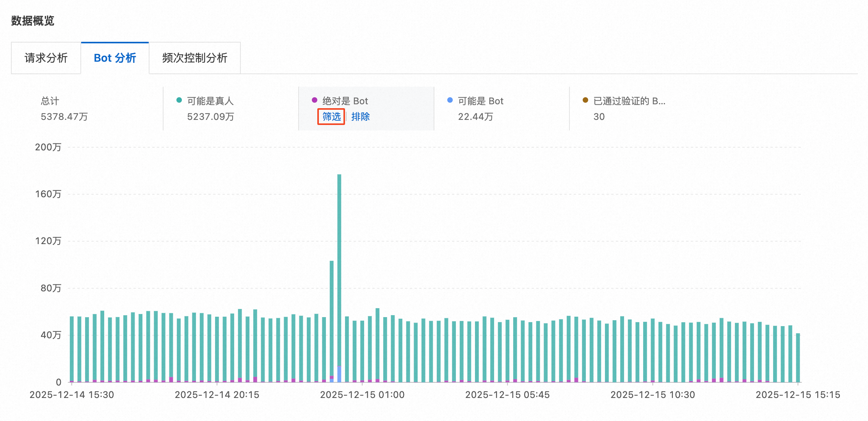The height and width of the screenshot is (421, 868).
Task: Click the last bar on the chart's right
Action: pyautogui.click(x=798, y=358)
